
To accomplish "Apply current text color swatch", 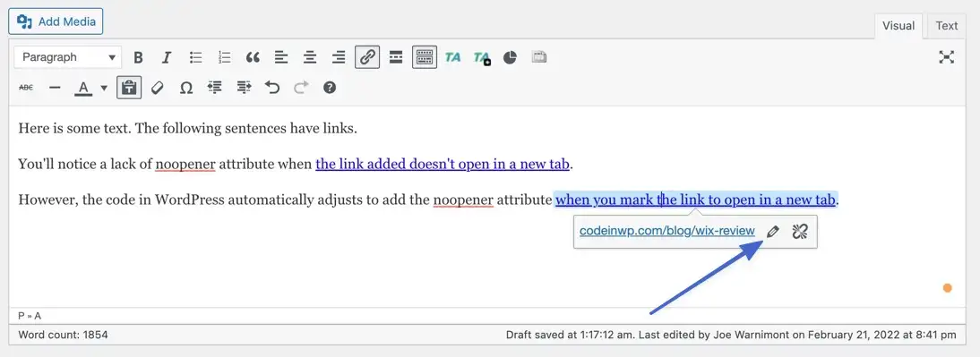I will coord(83,88).
